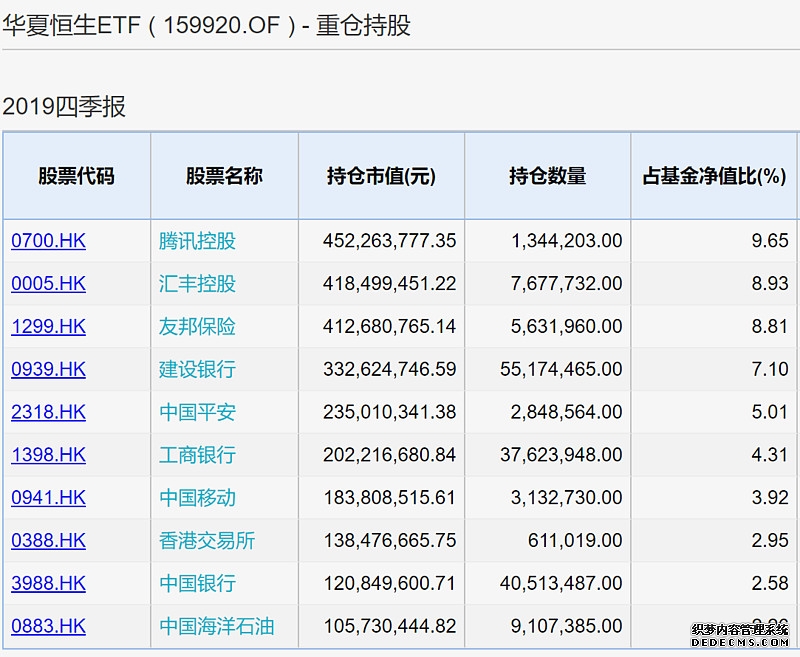Open stock code link 0939.HK

(48, 369)
